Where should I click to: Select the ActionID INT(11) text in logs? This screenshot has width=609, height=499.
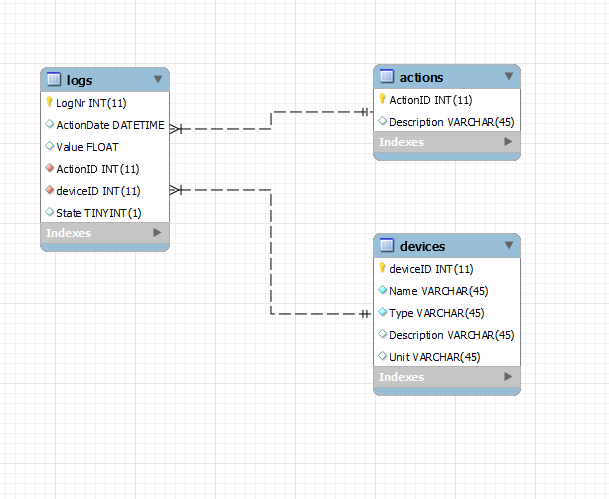tap(98, 169)
